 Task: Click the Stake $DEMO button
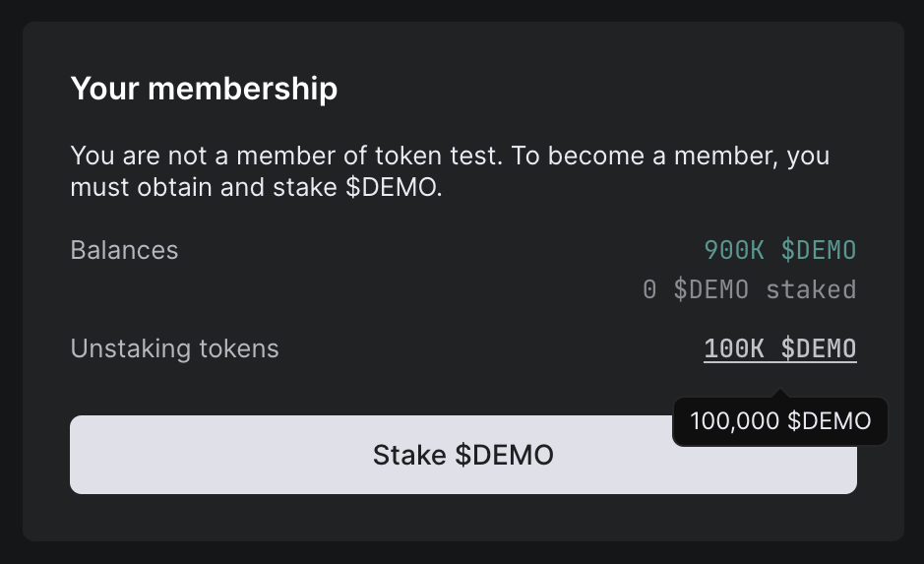tap(462, 455)
